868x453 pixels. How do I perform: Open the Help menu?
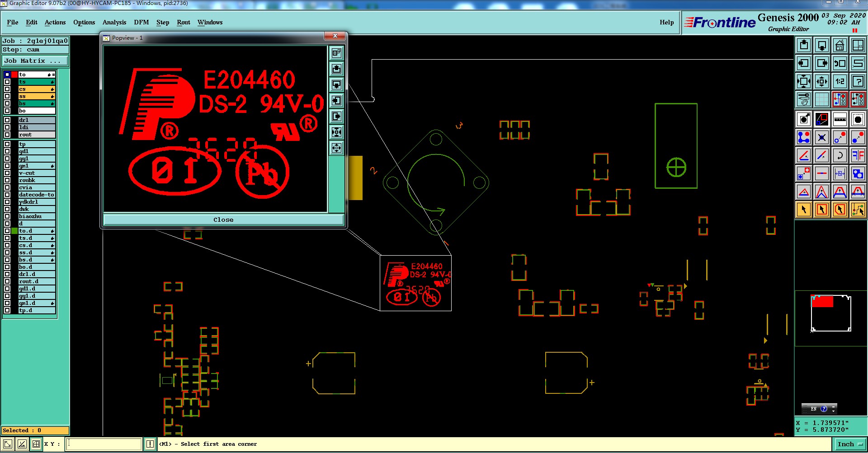pyautogui.click(x=666, y=22)
